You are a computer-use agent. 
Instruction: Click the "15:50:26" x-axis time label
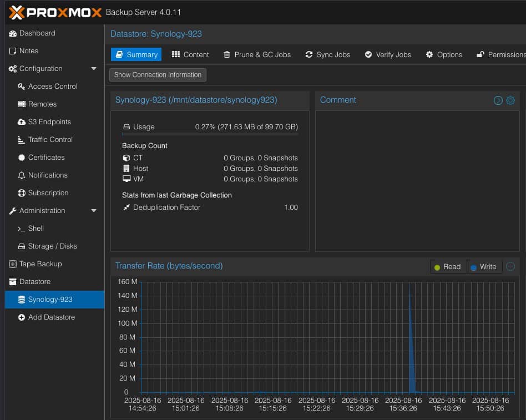click(x=490, y=408)
